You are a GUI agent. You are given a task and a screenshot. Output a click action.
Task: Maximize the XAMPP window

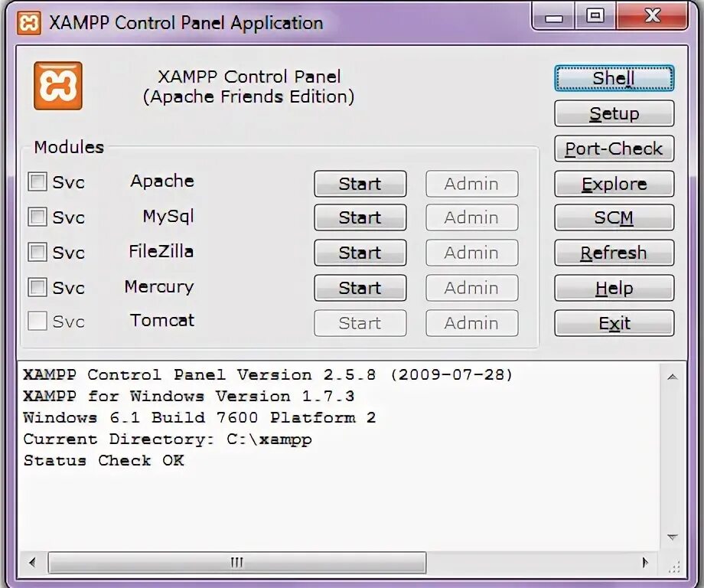595,17
